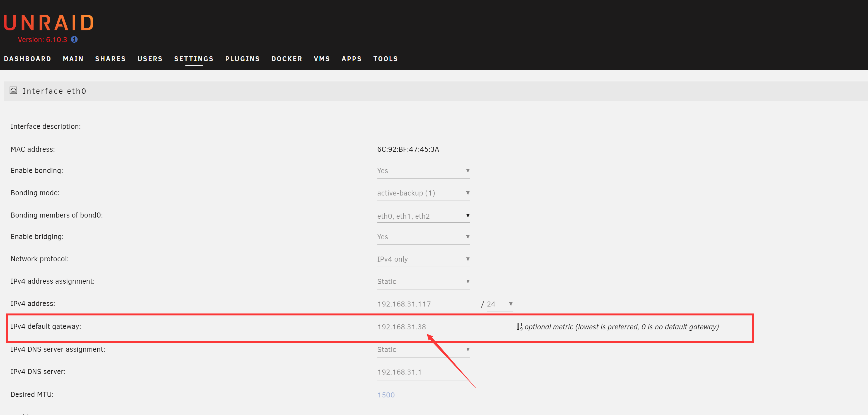
Task: Click the UNRAID logo
Action: [49, 23]
